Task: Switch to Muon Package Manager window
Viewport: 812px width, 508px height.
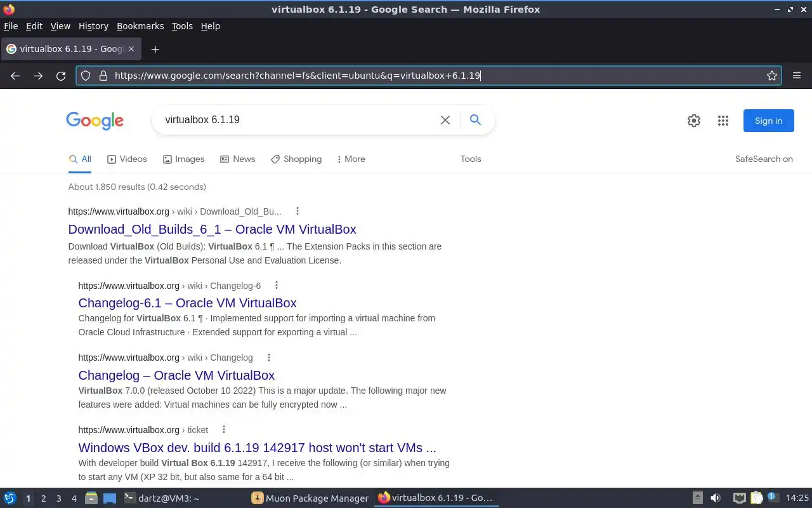Action: [x=310, y=498]
